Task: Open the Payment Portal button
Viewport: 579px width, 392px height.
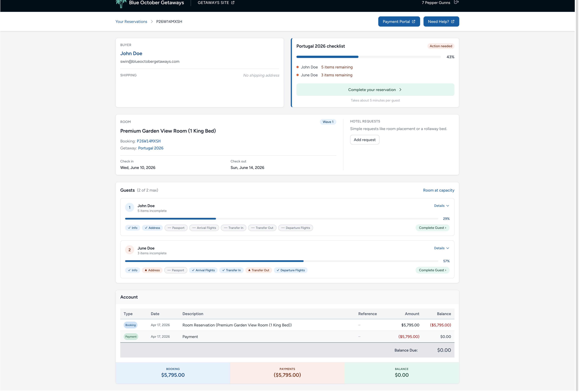Action: 399,21
